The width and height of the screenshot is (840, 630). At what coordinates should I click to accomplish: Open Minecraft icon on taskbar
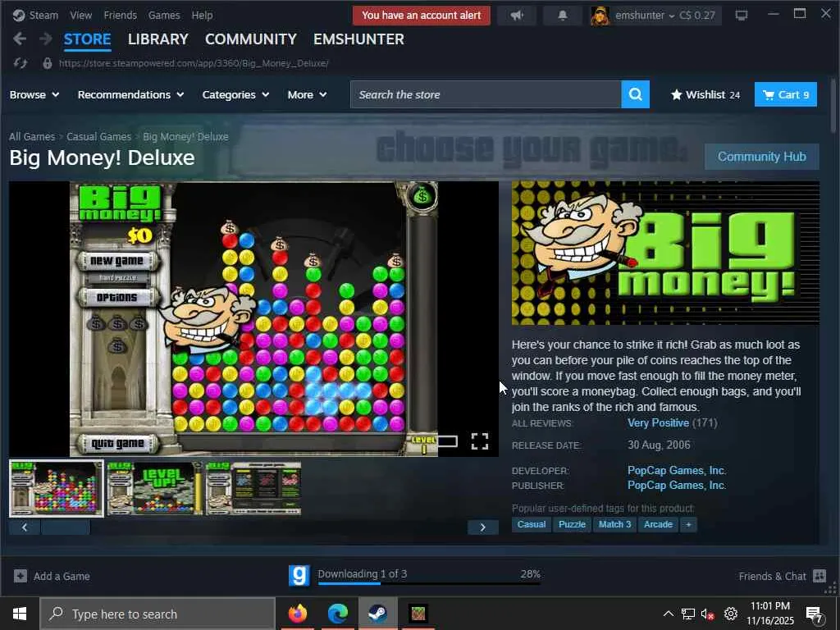418,614
